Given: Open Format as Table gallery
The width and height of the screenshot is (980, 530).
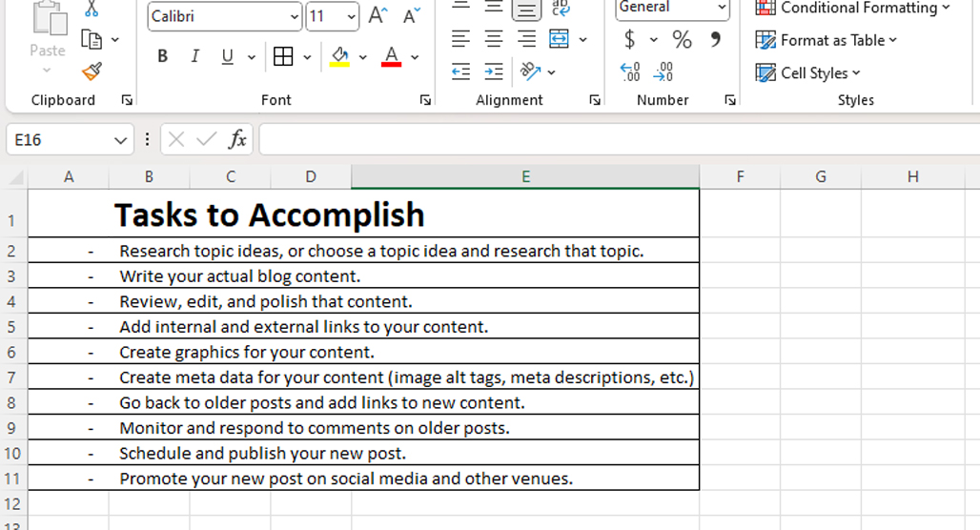Looking at the screenshot, I should [826, 40].
